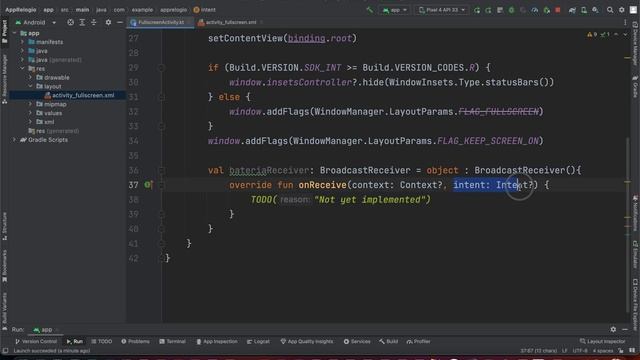640x360 pixels.
Task: Collapse the layout folder
Action: (x=30, y=86)
